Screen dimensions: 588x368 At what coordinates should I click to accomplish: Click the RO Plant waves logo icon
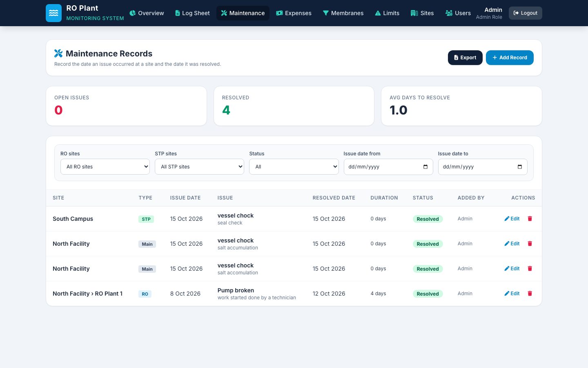[x=53, y=13]
